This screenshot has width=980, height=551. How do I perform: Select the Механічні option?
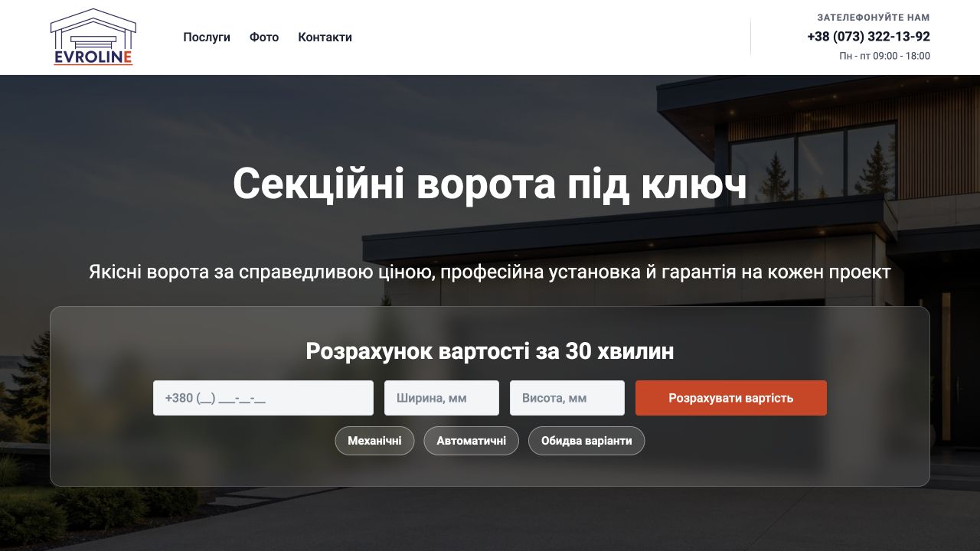(x=374, y=441)
